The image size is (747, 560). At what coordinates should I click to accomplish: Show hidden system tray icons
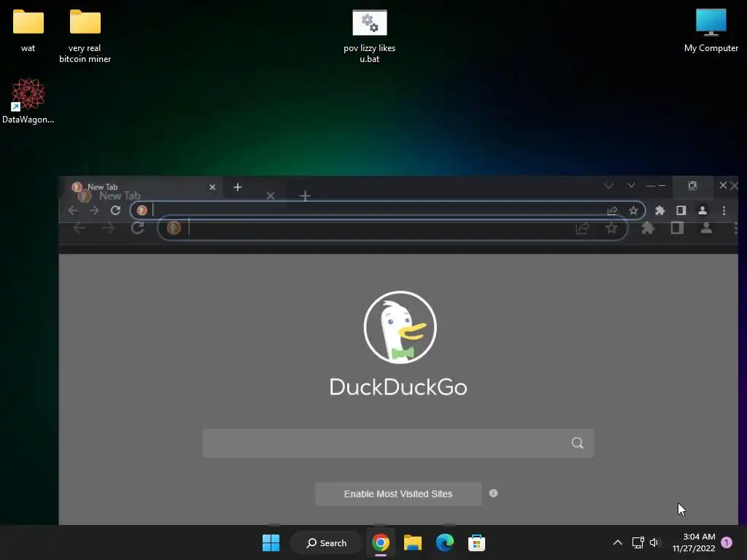pos(618,542)
